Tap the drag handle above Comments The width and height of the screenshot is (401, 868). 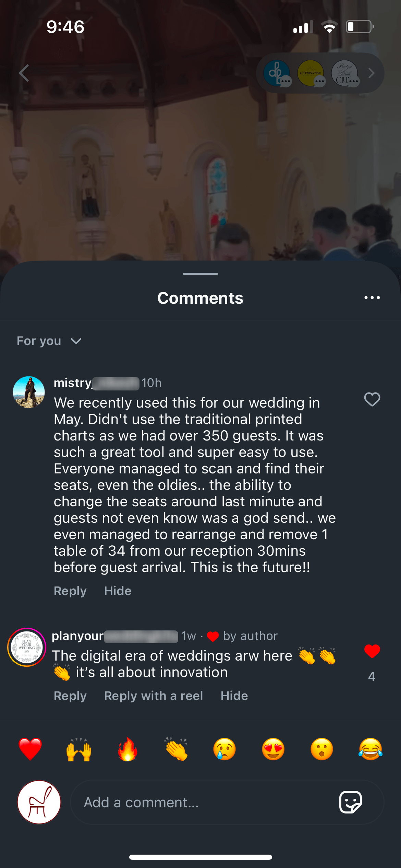pyautogui.click(x=200, y=274)
